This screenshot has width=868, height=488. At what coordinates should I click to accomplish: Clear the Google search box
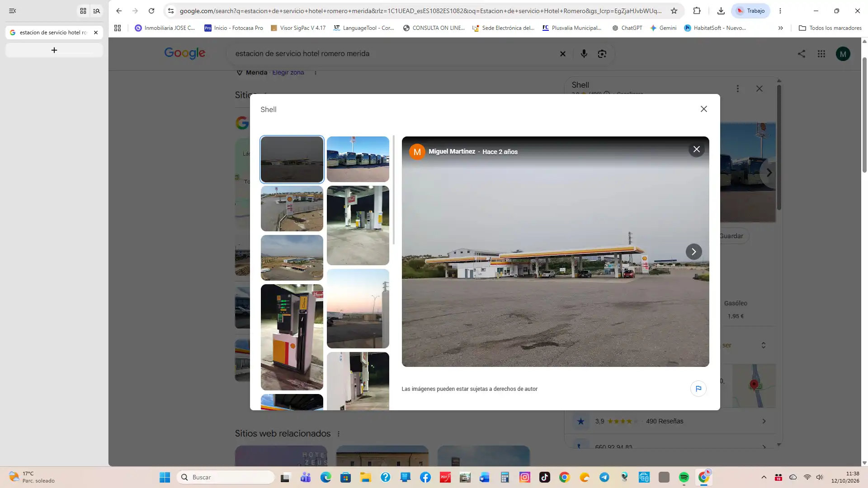(563, 54)
